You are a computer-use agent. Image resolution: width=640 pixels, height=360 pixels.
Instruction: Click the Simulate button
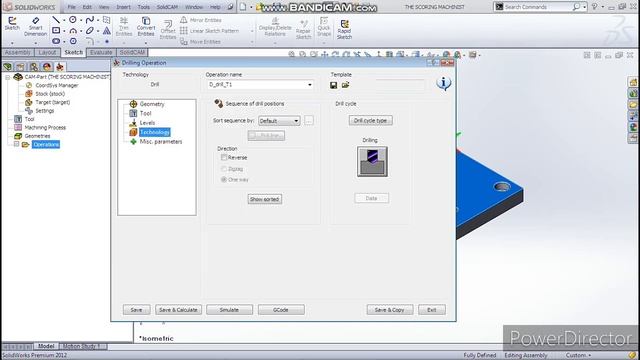[229, 310]
